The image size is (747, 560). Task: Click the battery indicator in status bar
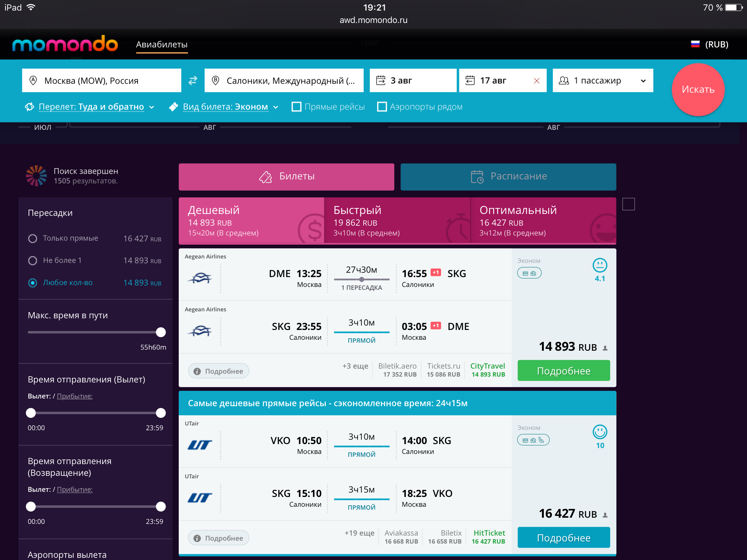pos(734,8)
